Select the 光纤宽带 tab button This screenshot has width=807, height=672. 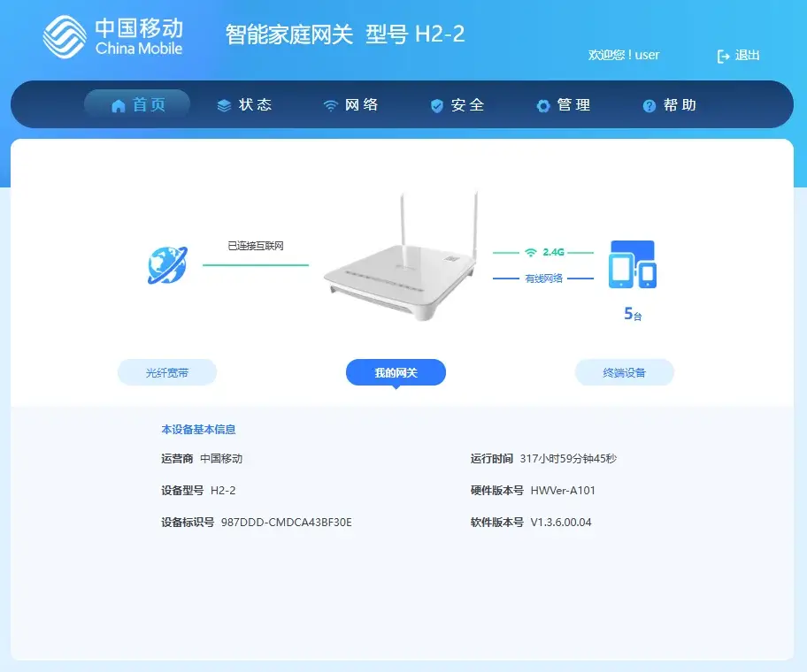(x=167, y=372)
